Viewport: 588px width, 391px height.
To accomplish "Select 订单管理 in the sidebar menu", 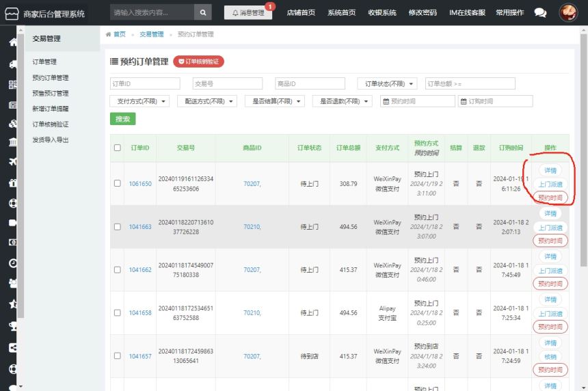I will [44, 62].
